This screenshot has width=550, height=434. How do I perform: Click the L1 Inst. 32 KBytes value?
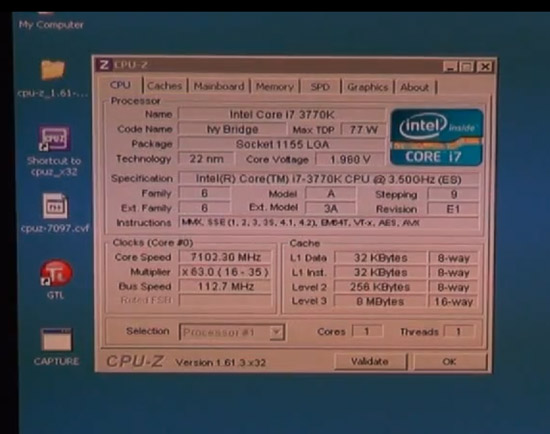pyautogui.click(x=381, y=273)
